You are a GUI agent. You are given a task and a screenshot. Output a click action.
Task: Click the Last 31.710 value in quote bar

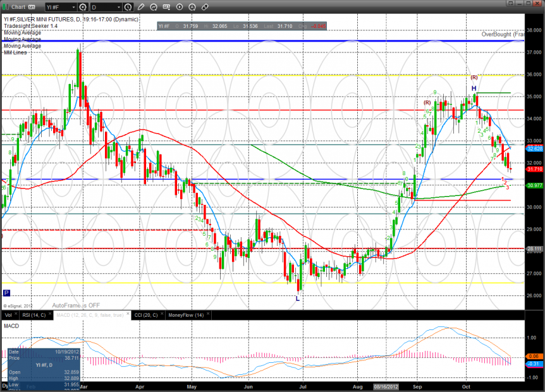point(285,26)
